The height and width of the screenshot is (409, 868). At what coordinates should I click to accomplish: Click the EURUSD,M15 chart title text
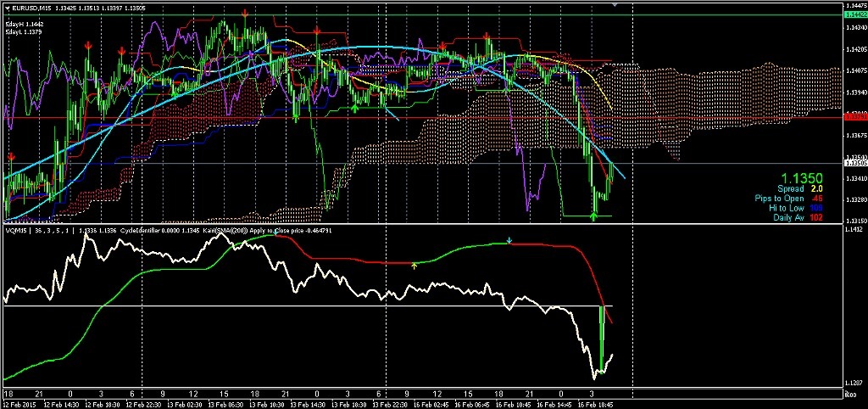pos(32,8)
